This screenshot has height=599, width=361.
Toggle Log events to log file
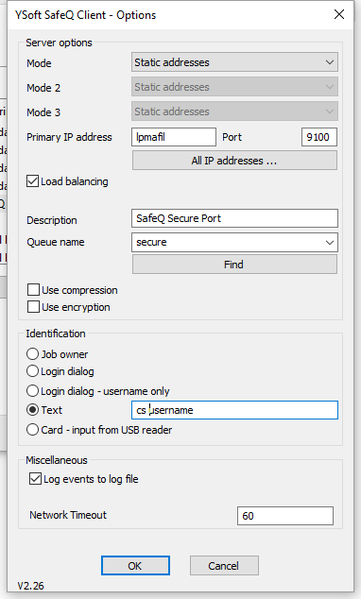[x=36, y=479]
